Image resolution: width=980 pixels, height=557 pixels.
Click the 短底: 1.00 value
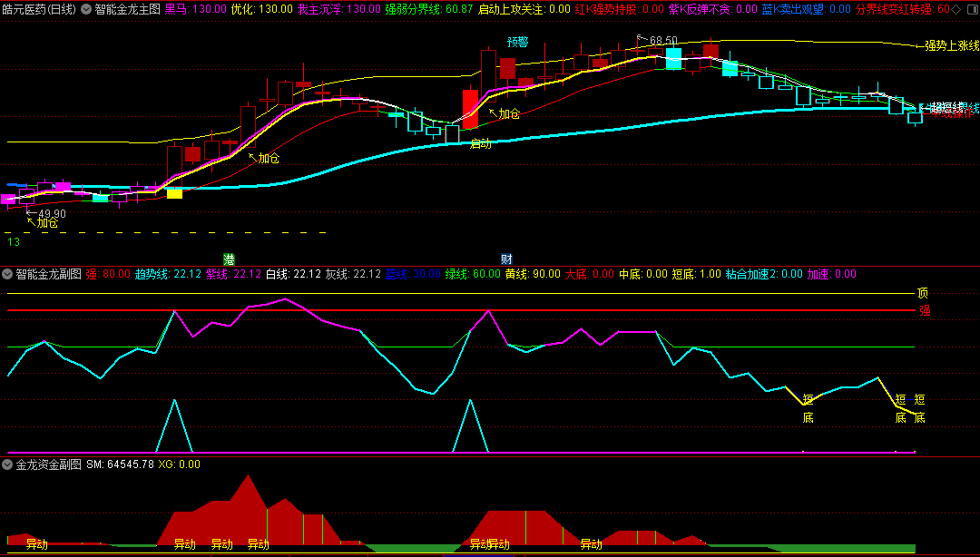[x=696, y=274]
